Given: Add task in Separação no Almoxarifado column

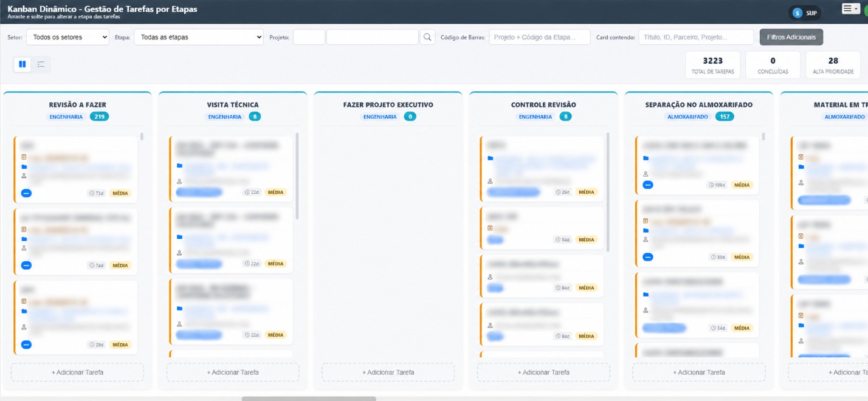Looking at the screenshot, I should (699, 372).
